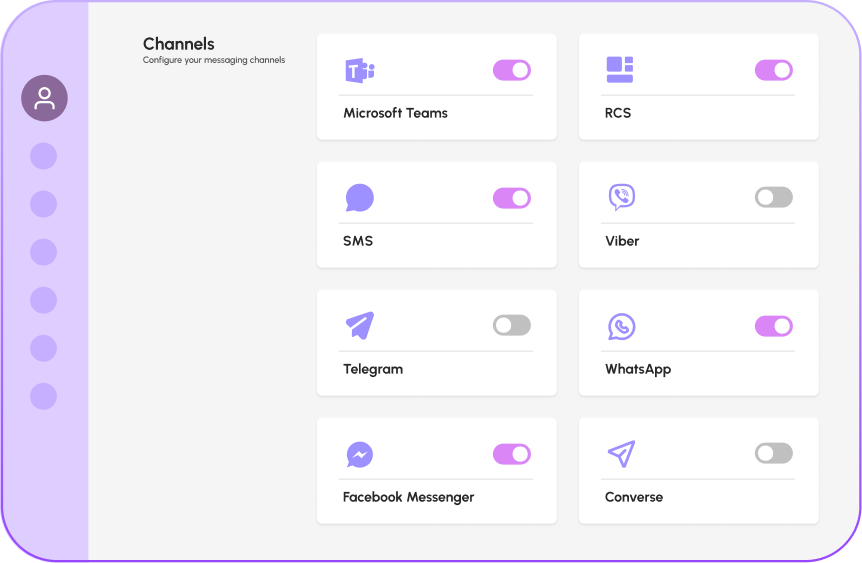The image size is (862, 563).
Task: Click the Facebook Messenger card label
Action: pos(408,498)
